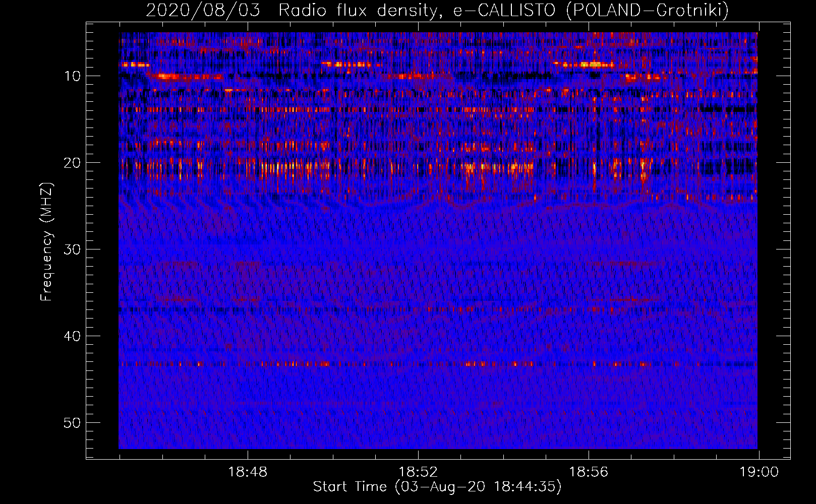
Task: Click the 40 MHz frequency tick label
Action: click(x=73, y=336)
